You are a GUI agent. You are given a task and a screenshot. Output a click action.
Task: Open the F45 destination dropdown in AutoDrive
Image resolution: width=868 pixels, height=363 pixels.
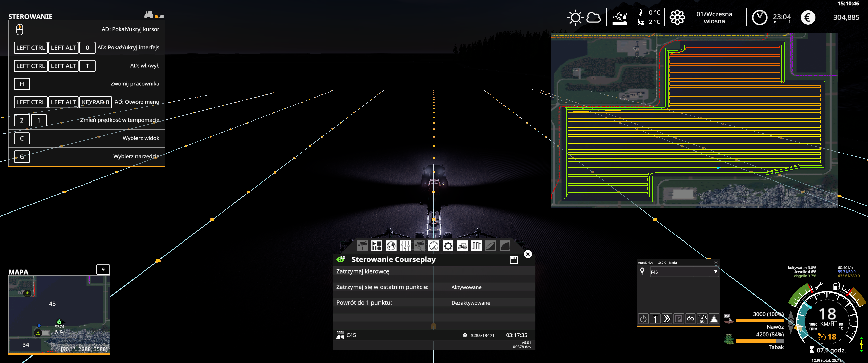coord(684,271)
